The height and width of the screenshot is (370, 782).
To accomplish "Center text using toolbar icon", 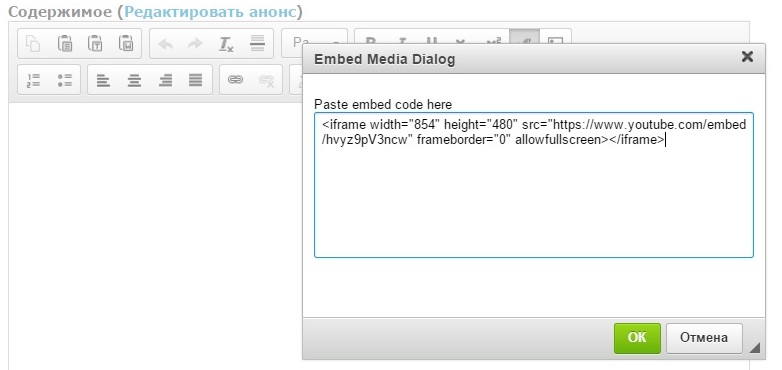I will 134,80.
